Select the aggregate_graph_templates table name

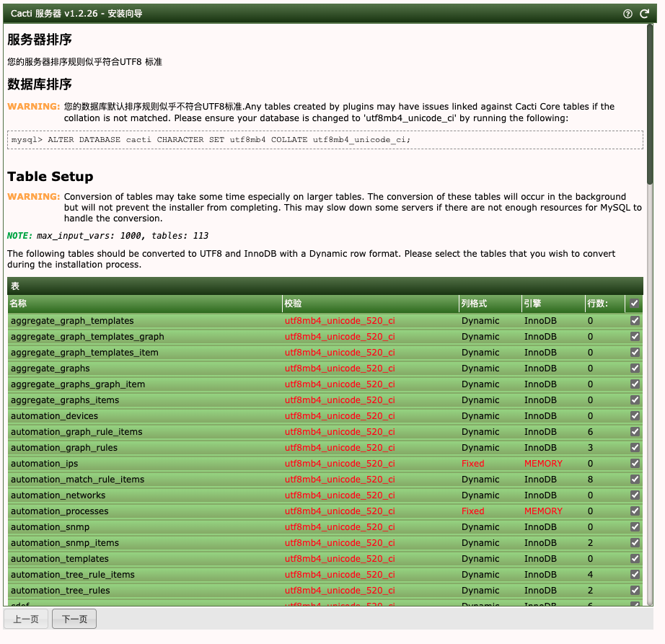pos(72,321)
